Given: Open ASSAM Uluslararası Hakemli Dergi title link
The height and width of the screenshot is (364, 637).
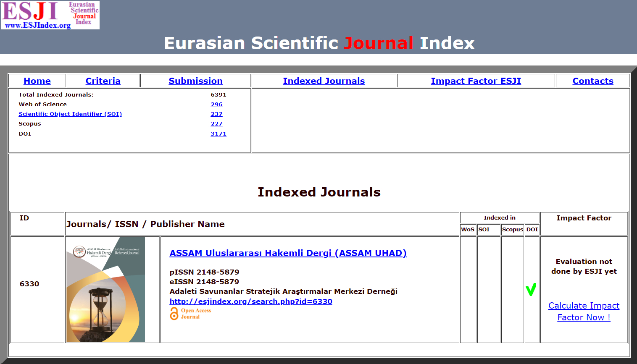Looking at the screenshot, I should point(288,253).
